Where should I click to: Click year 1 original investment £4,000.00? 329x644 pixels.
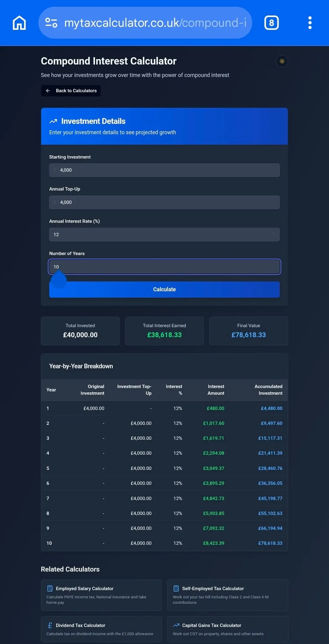pos(94,408)
